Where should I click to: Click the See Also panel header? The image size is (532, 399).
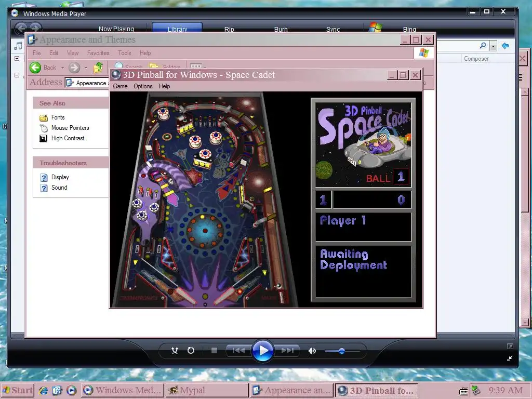tap(71, 103)
